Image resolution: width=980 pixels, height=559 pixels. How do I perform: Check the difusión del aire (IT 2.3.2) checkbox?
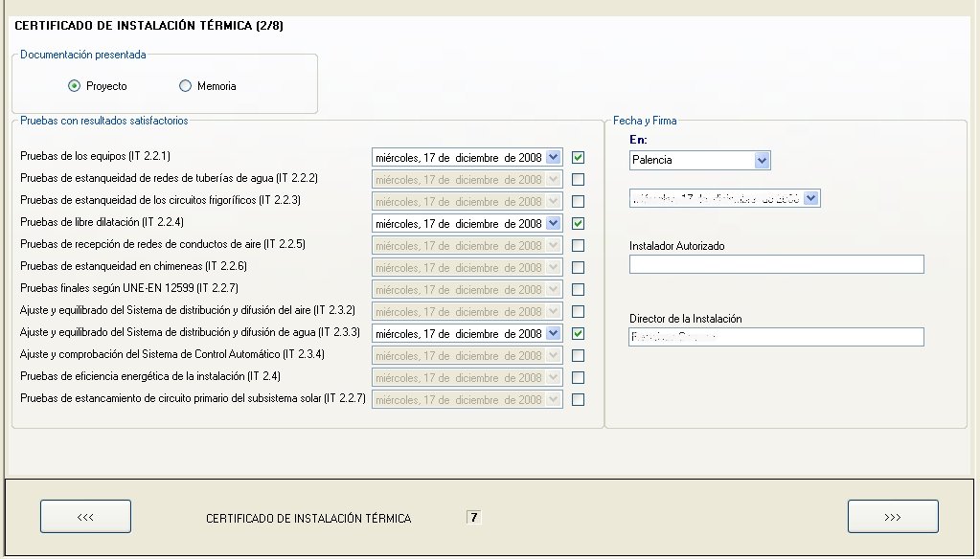tap(578, 312)
